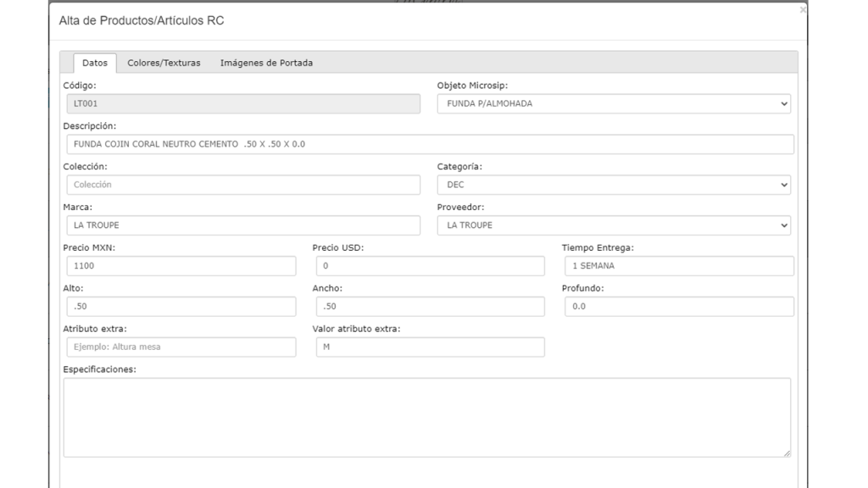Expand the Proveedor dropdown
The width and height of the screenshot is (868, 488).
pos(613,225)
